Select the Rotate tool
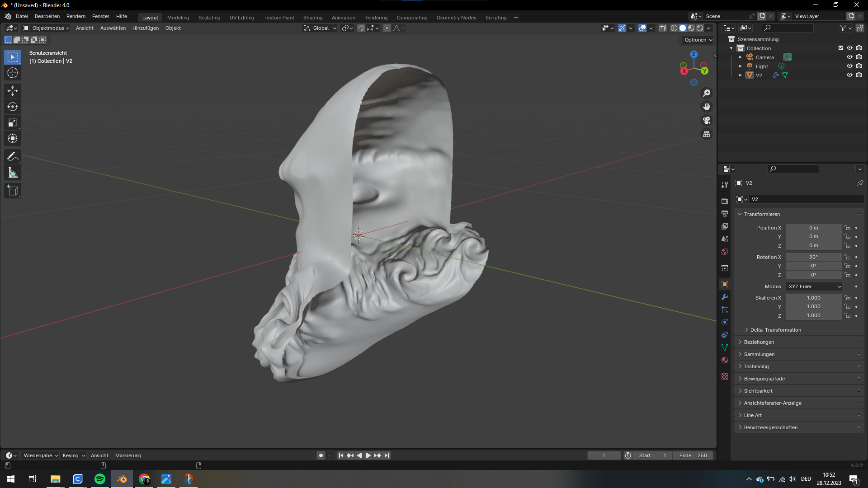This screenshot has height=488, width=868. click(x=13, y=107)
